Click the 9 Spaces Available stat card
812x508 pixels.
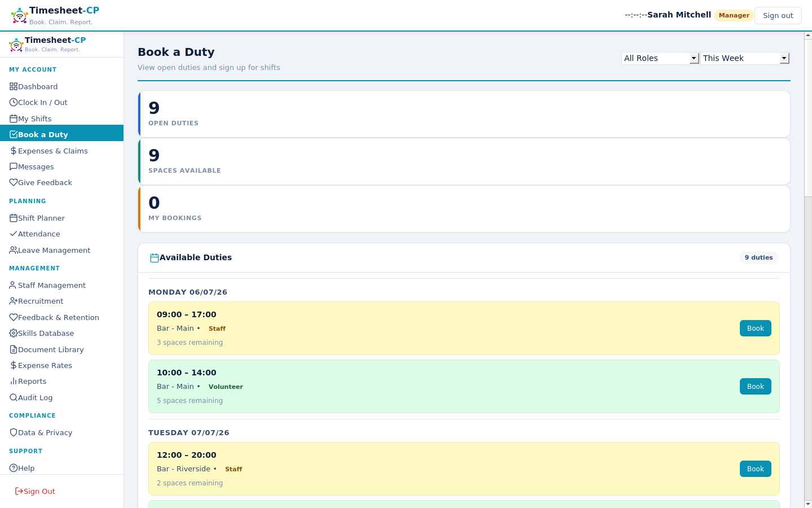point(464,161)
